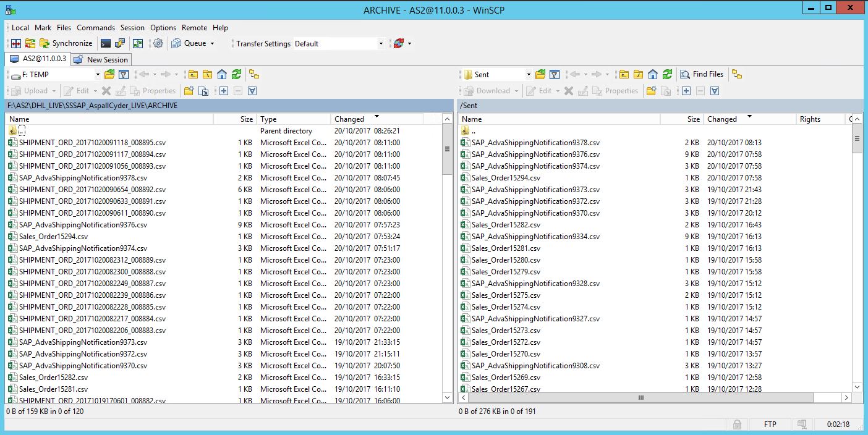Open the Commands menu

(x=96, y=28)
